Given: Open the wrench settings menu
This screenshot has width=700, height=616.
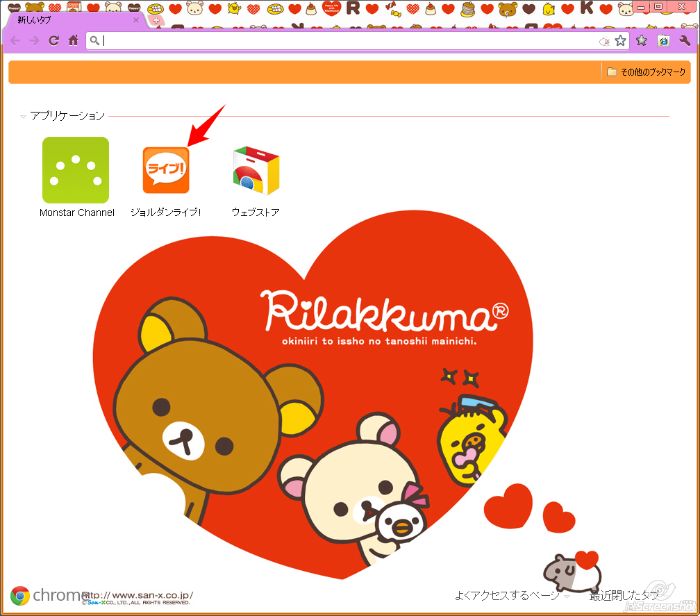Looking at the screenshot, I should 684,40.
